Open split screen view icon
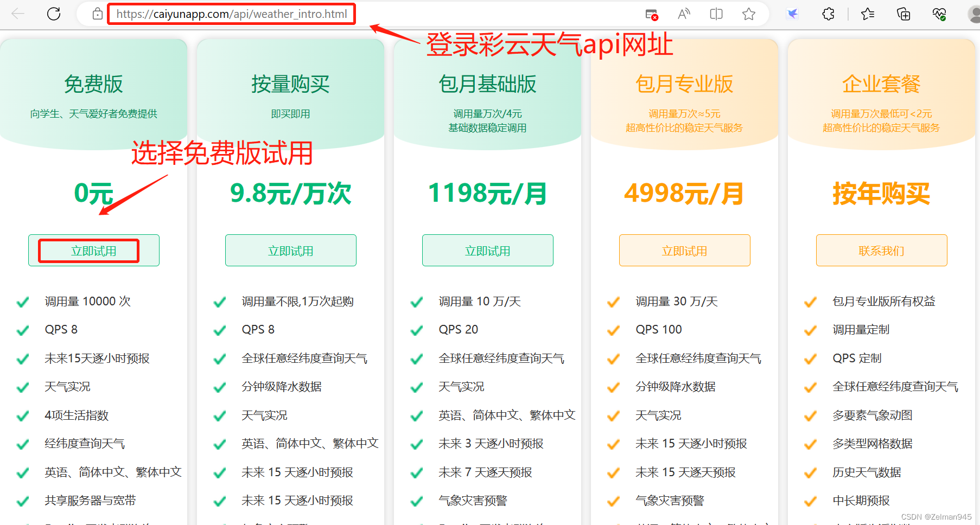Screen dimensions: 980x525 coord(716,14)
